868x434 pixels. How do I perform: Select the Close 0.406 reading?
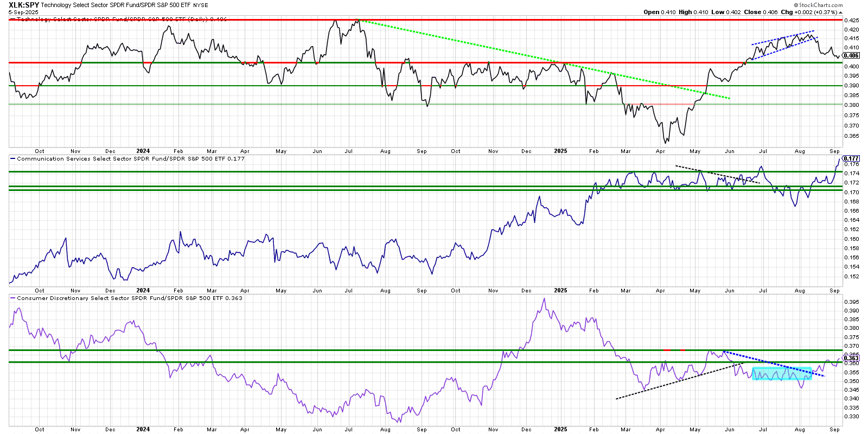pyautogui.click(x=761, y=12)
